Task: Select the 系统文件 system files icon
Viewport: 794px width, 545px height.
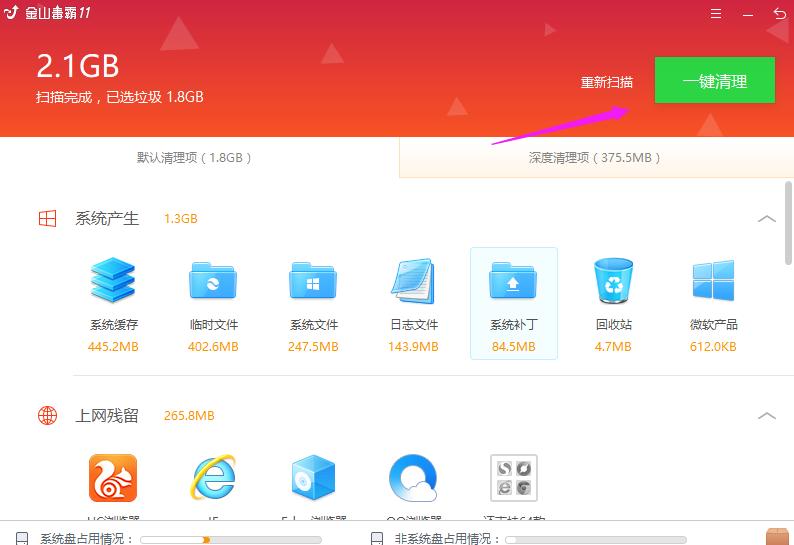Action: pyautogui.click(x=313, y=281)
